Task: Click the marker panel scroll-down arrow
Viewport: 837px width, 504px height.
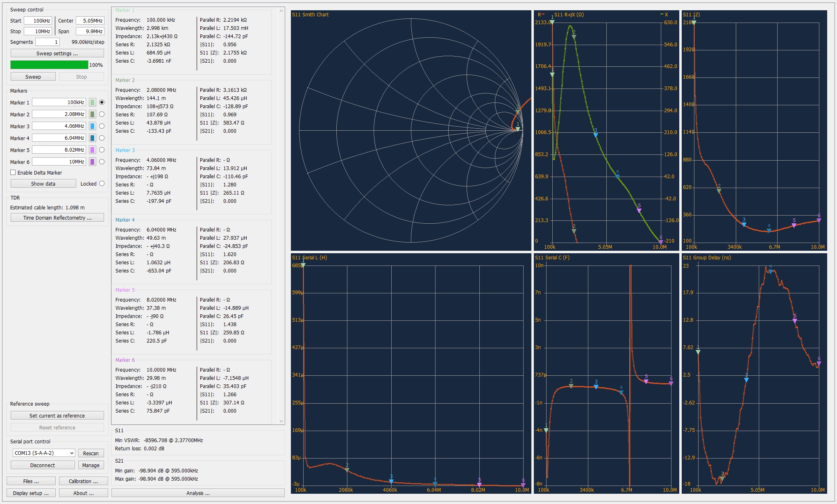Action: tap(281, 421)
